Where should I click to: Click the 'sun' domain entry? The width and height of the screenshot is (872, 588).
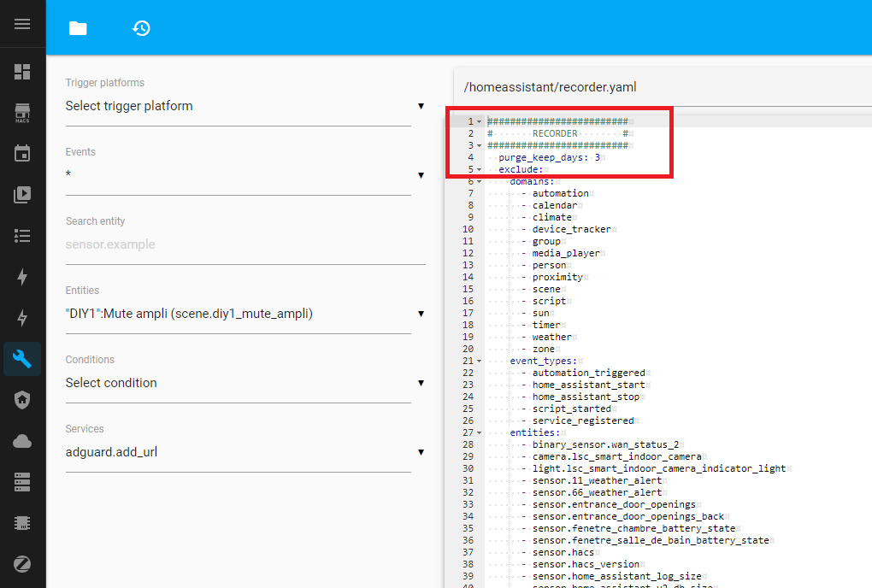tap(541, 313)
